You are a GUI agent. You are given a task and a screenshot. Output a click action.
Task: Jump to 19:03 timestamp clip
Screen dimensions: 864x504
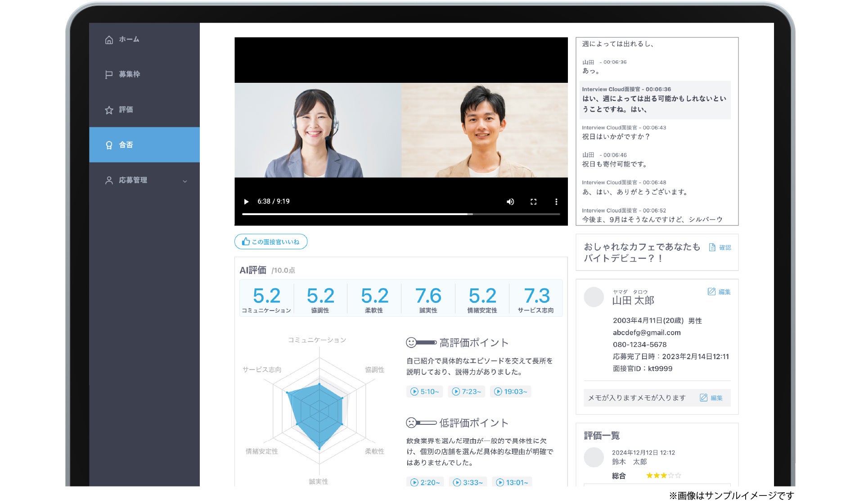coord(511,391)
